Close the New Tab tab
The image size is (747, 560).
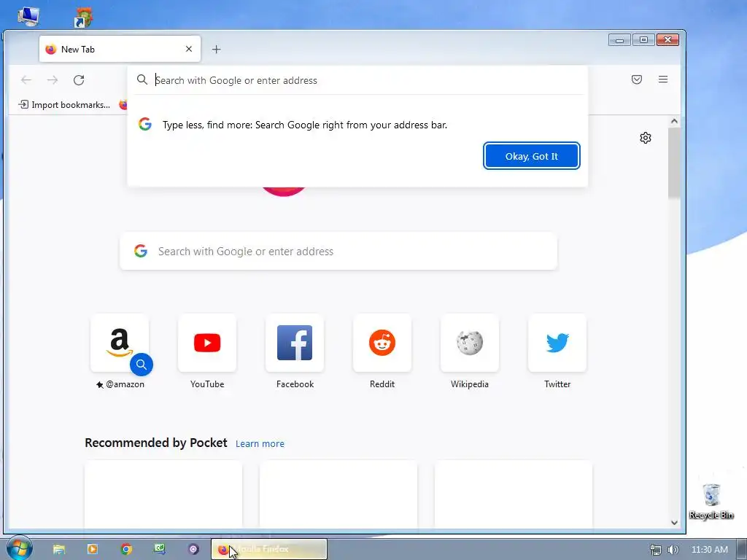[189, 49]
